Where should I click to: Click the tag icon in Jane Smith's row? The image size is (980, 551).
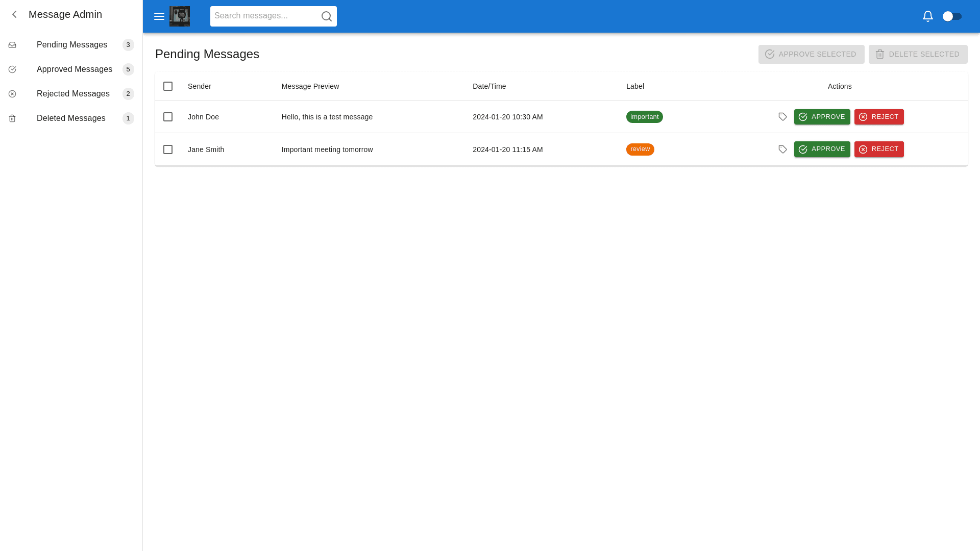tap(782, 149)
